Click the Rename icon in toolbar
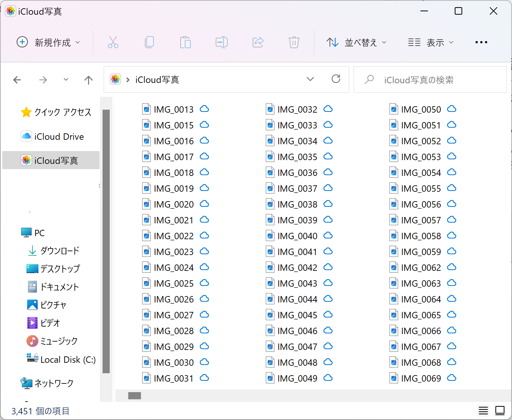This screenshot has height=420, width=512. [x=222, y=42]
